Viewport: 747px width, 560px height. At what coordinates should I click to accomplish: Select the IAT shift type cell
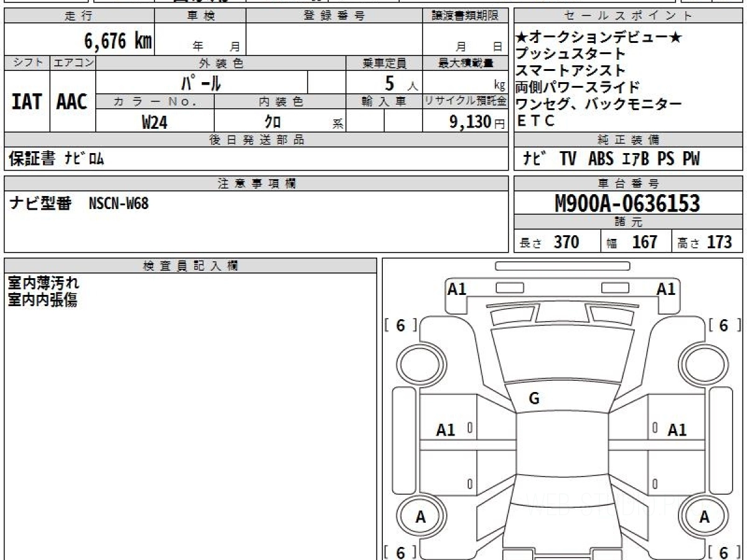point(27,102)
